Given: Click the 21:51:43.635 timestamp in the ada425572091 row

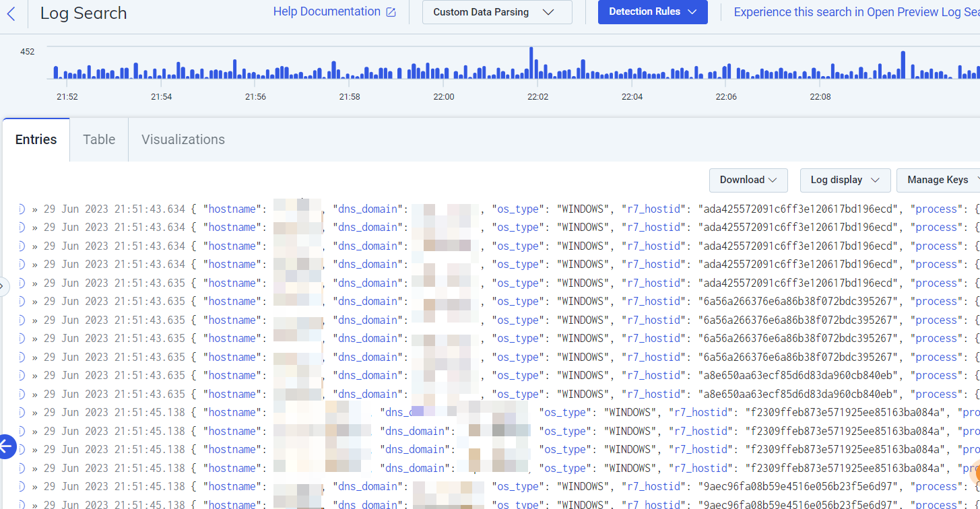Looking at the screenshot, I should [x=115, y=283].
